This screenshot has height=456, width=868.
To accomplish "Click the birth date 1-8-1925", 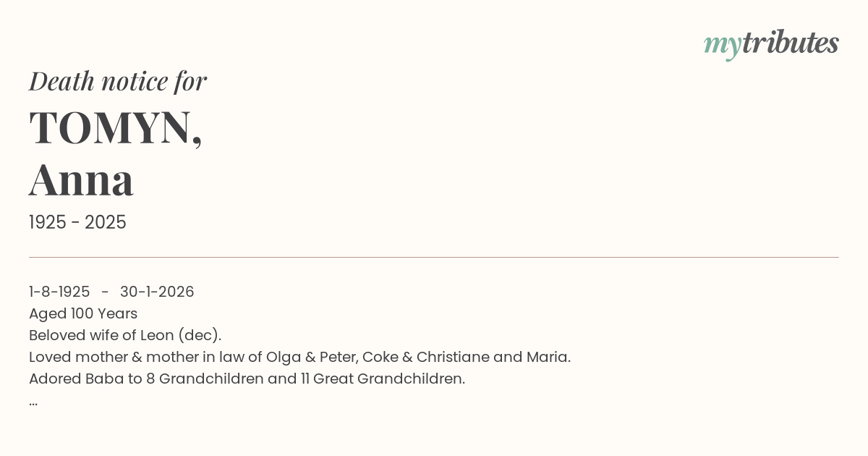I will [59, 292].
